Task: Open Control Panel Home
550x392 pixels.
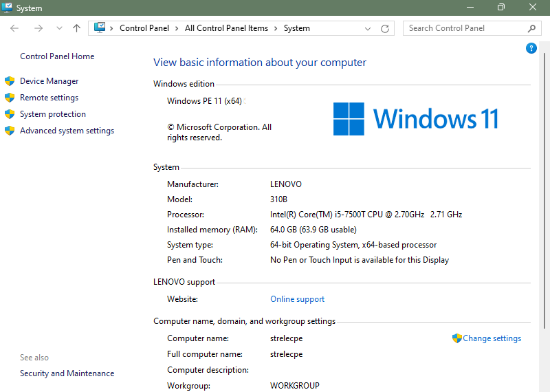Action: [x=57, y=56]
